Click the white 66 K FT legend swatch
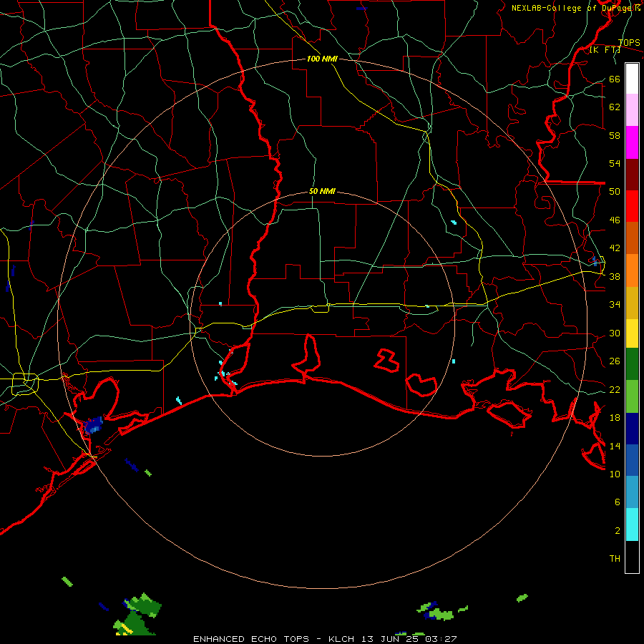 click(632, 79)
